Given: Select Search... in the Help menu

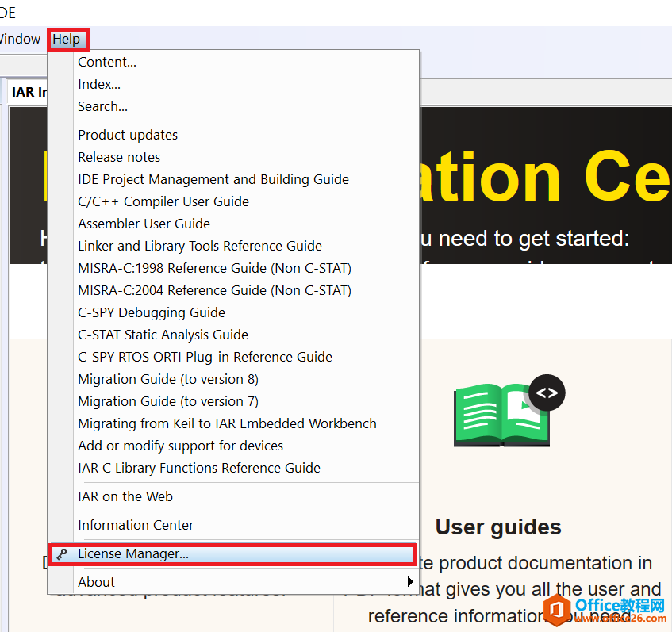Looking at the screenshot, I should pyautogui.click(x=233, y=107).
